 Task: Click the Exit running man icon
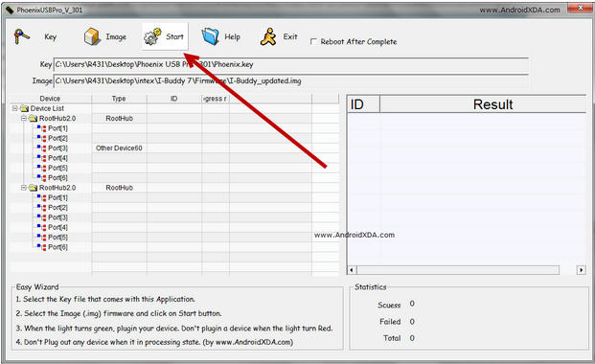[268, 36]
